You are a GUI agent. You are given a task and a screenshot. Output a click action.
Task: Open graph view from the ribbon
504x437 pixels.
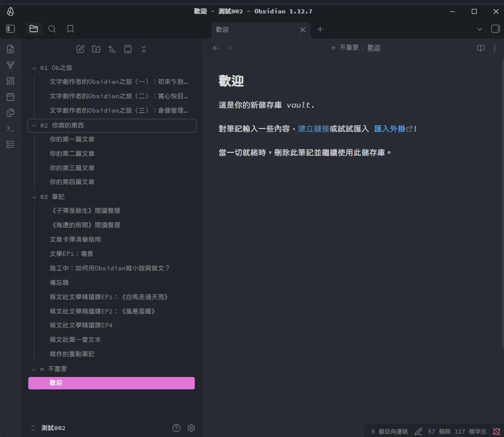pyautogui.click(x=10, y=65)
